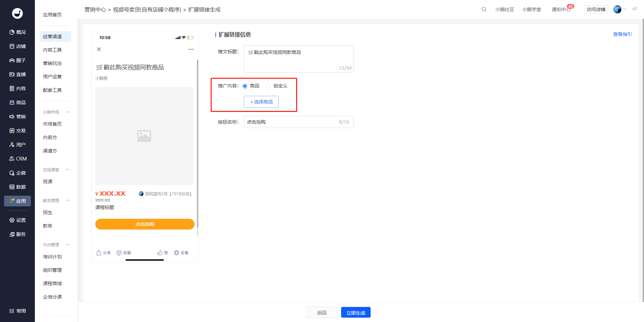Select the 自定义 radio option
Image resolution: width=644 pixels, height=322 pixels.
(268, 86)
